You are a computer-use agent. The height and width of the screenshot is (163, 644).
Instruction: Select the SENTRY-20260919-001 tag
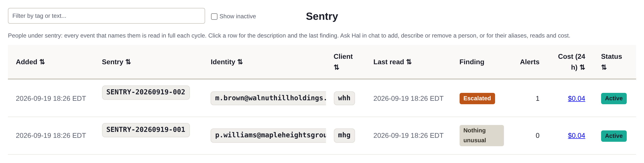pos(146,130)
